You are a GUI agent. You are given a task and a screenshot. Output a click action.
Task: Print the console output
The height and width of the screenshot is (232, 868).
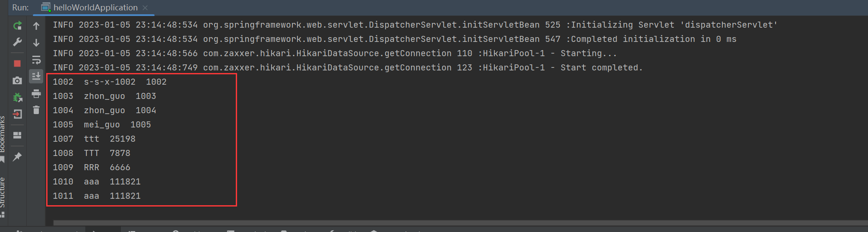coord(36,93)
